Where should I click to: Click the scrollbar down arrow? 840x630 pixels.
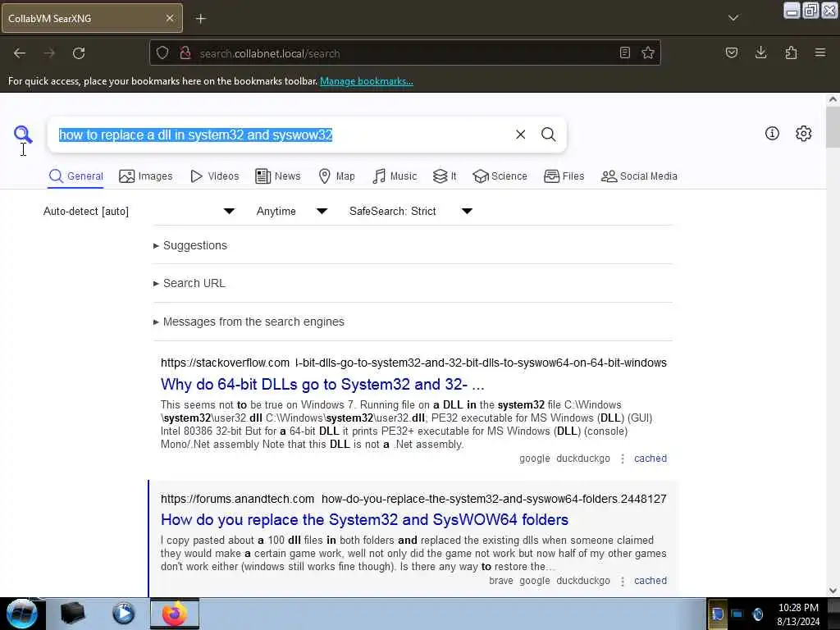(833, 591)
